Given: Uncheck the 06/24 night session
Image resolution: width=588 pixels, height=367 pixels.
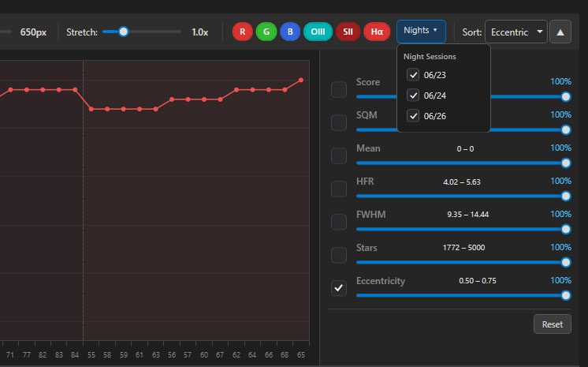Looking at the screenshot, I should 413,95.
